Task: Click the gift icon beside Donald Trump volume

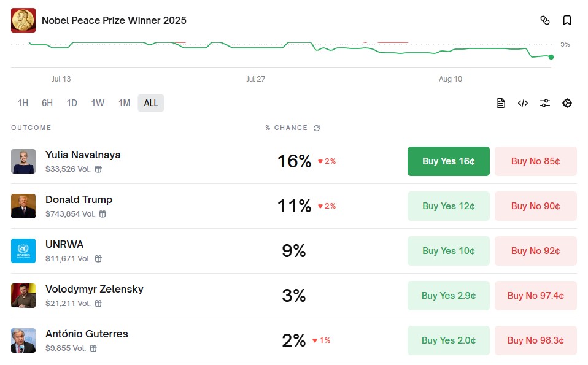Action: (x=103, y=214)
